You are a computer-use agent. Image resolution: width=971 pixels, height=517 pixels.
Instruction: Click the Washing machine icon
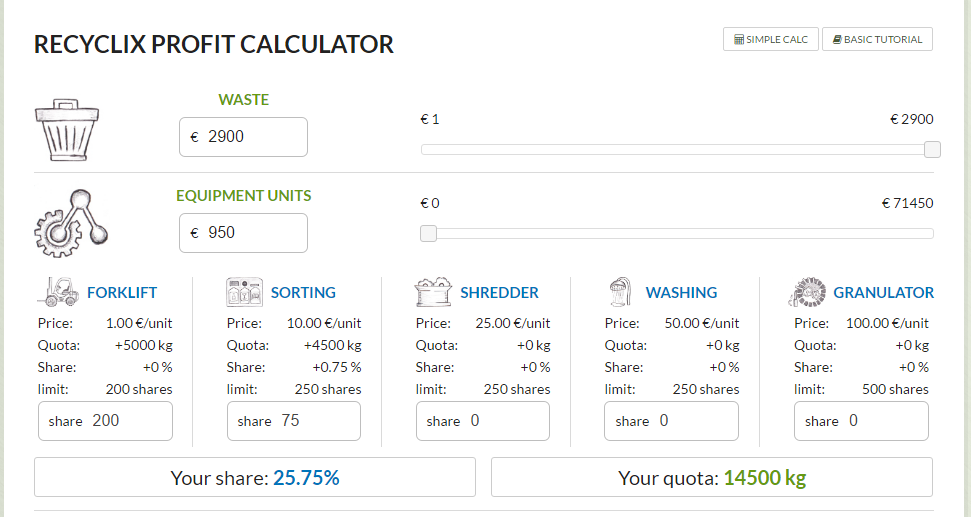620,292
